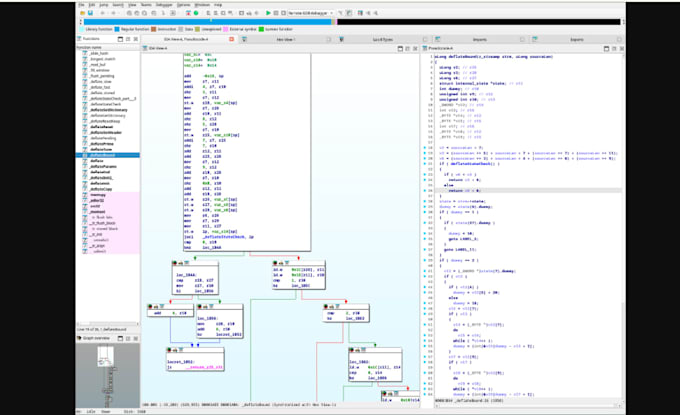Screen dimensions: 680x415
Task: Click the pause process toolbar button
Action: point(276,13)
